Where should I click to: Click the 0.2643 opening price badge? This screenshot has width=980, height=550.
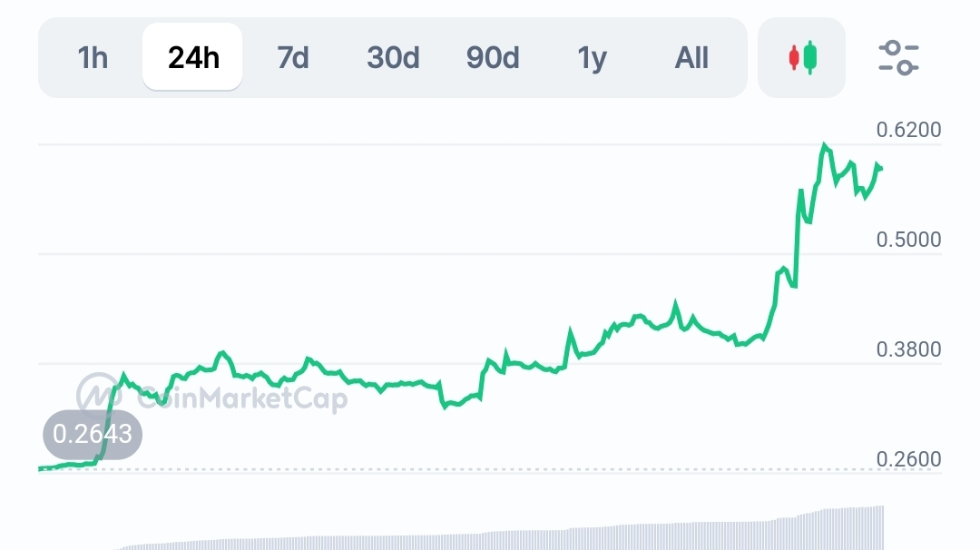click(93, 434)
